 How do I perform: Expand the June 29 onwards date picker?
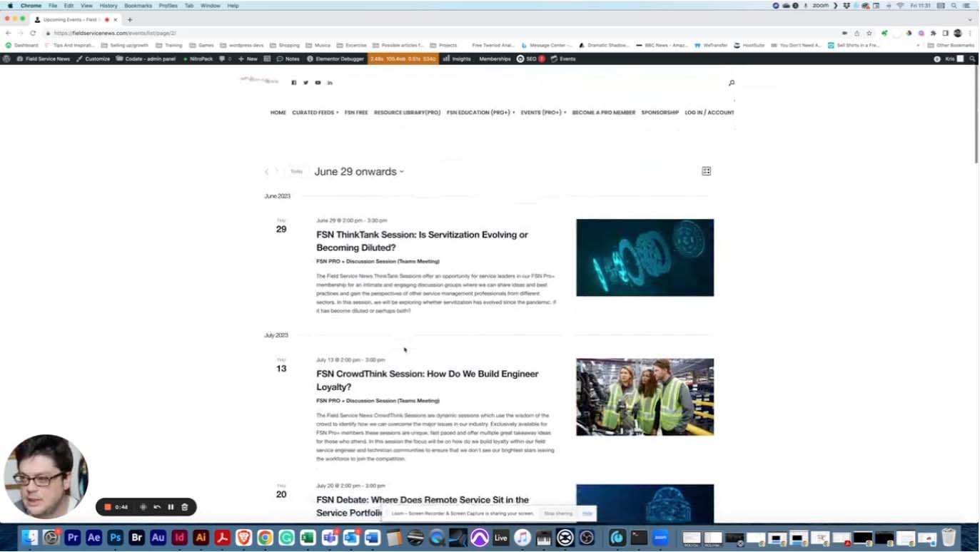(358, 172)
